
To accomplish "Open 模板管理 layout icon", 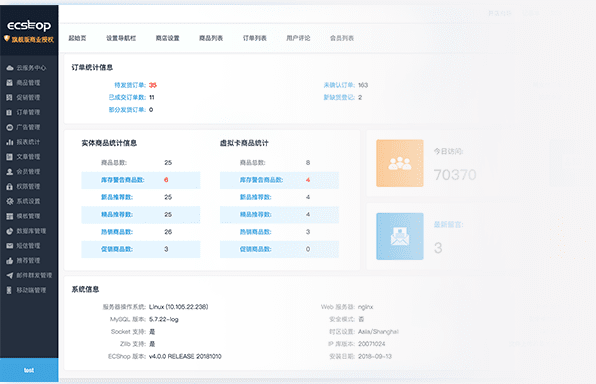I will [10, 216].
